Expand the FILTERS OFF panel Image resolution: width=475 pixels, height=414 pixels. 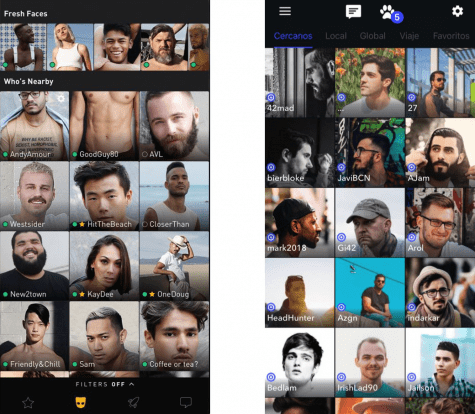pos(105,384)
